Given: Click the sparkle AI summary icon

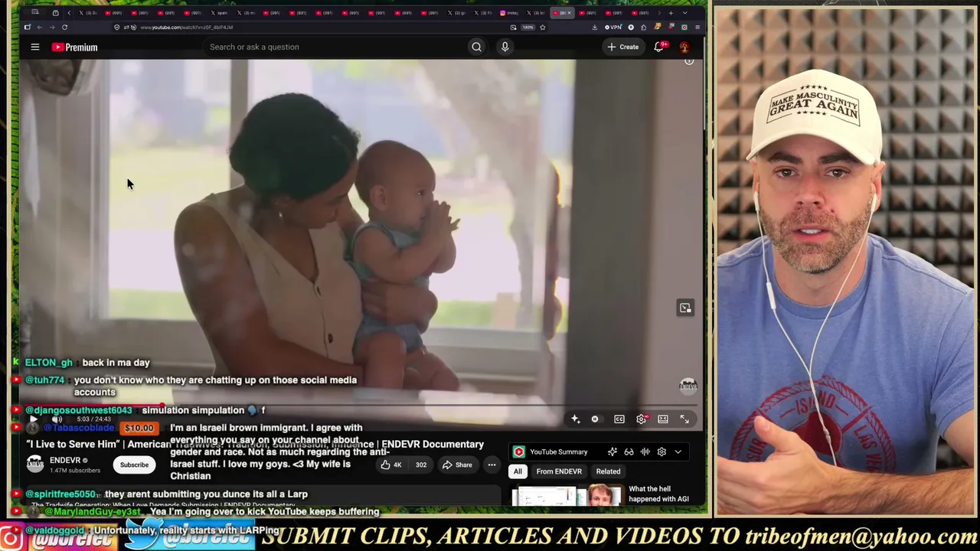Looking at the screenshot, I should 612,452.
